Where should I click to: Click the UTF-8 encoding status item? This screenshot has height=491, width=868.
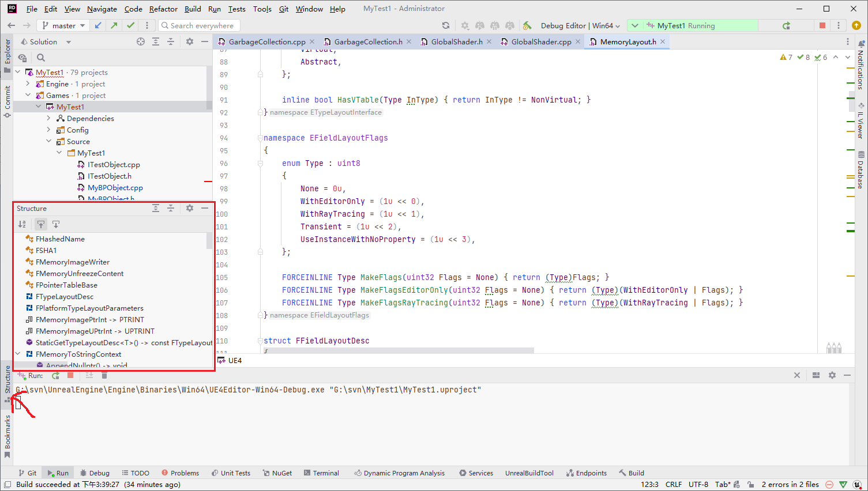[x=698, y=485]
